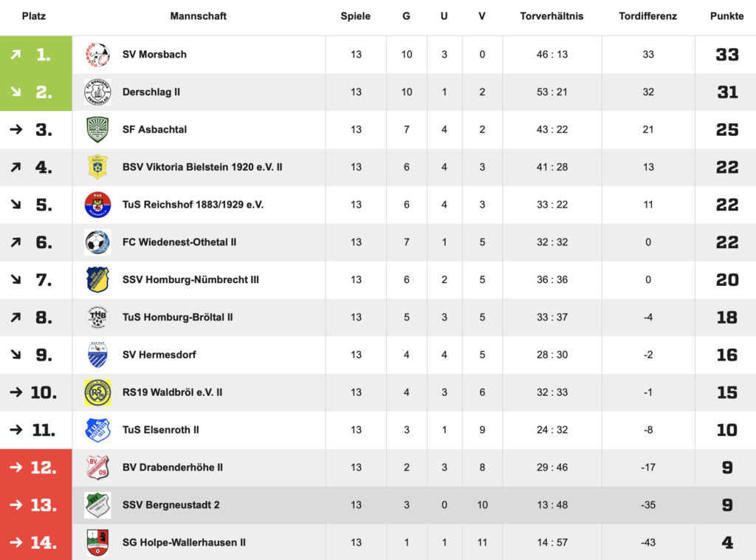
Task: Click BSV Viktoria Bielstein yellow crest
Action: [97, 167]
